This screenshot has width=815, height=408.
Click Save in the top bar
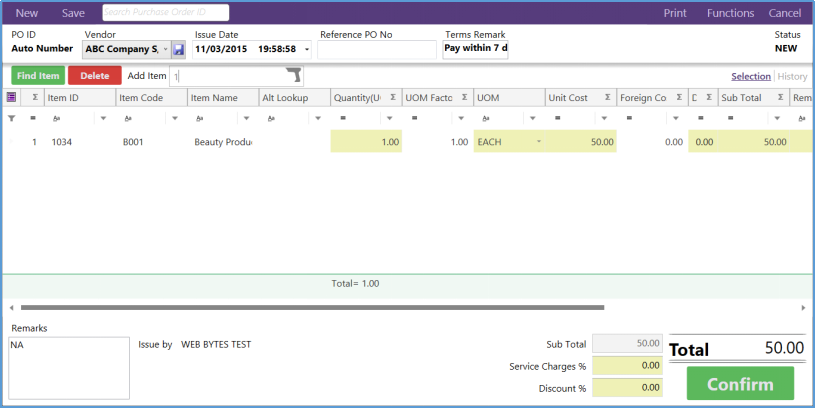[73, 13]
